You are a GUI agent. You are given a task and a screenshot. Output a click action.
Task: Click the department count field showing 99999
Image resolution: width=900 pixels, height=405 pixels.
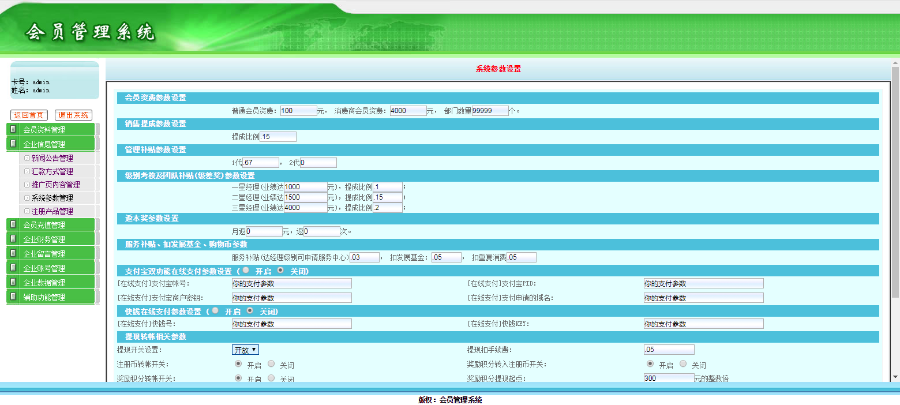pyautogui.click(x=490, y=111)
